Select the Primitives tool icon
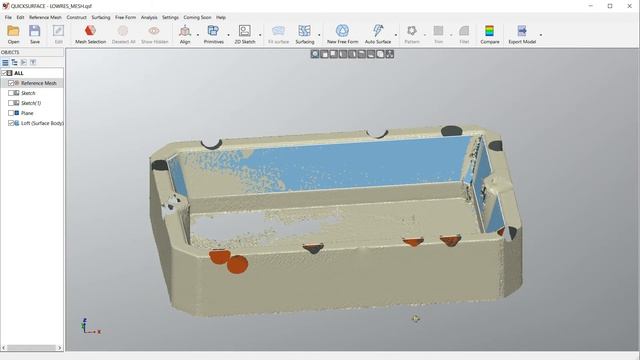 [x=213, y=31]
